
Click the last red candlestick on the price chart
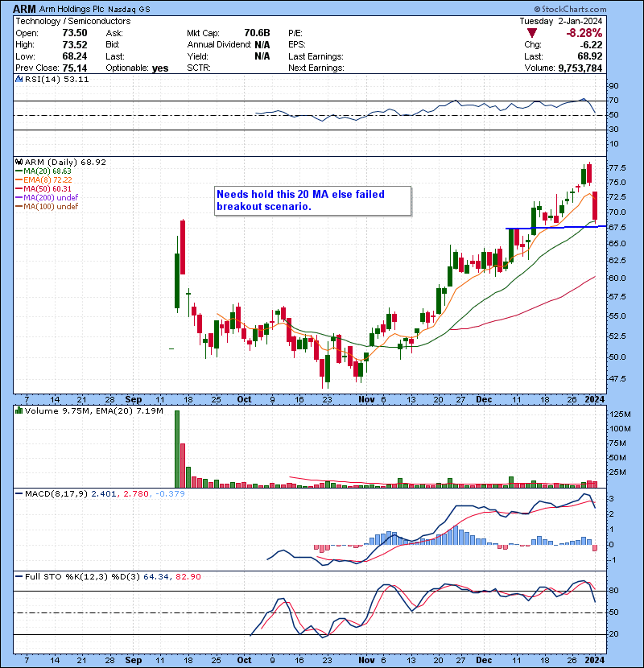(595, 206)
